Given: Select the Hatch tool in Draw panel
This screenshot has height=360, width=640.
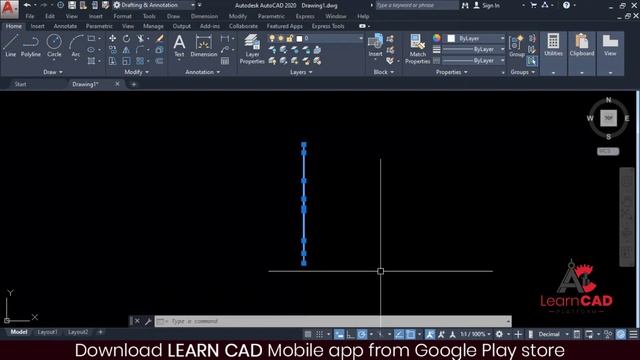Looking at the screenshot, I should click(91, 61).
